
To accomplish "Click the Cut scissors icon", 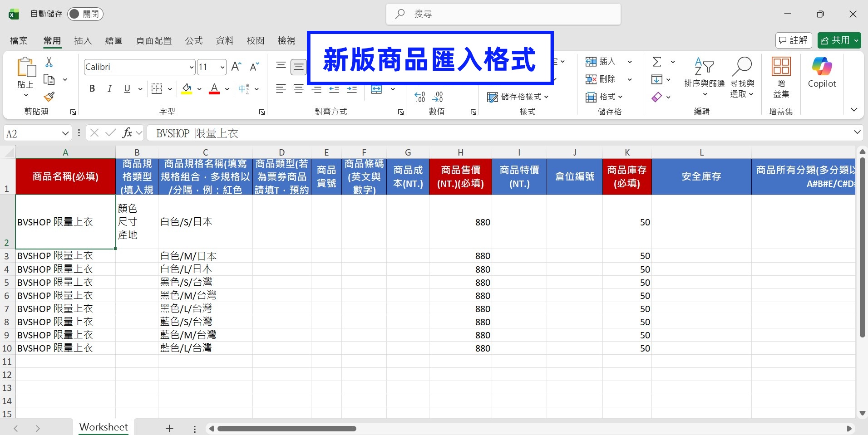I will [49, 62].
